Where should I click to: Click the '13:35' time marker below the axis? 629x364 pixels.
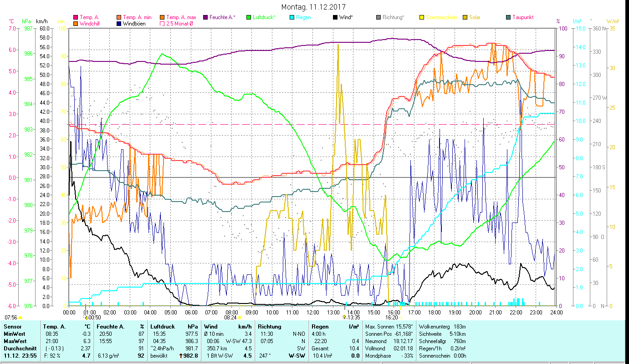(x=353, y=318)
